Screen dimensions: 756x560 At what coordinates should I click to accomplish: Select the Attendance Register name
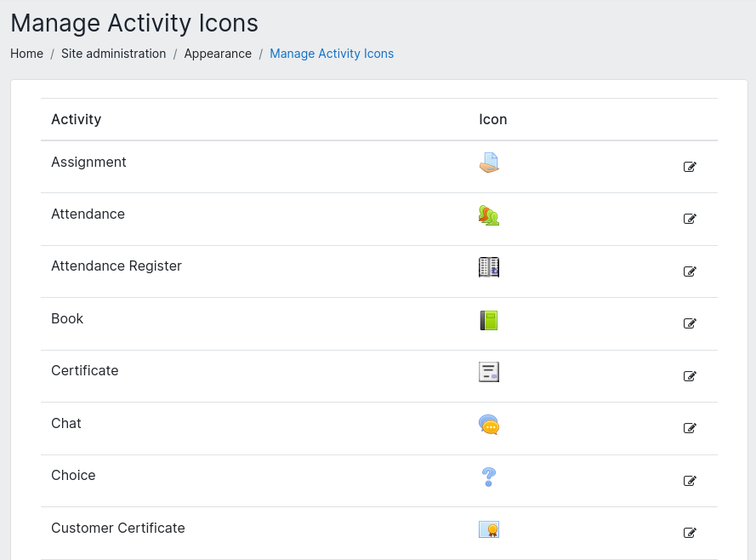(117, 266)
